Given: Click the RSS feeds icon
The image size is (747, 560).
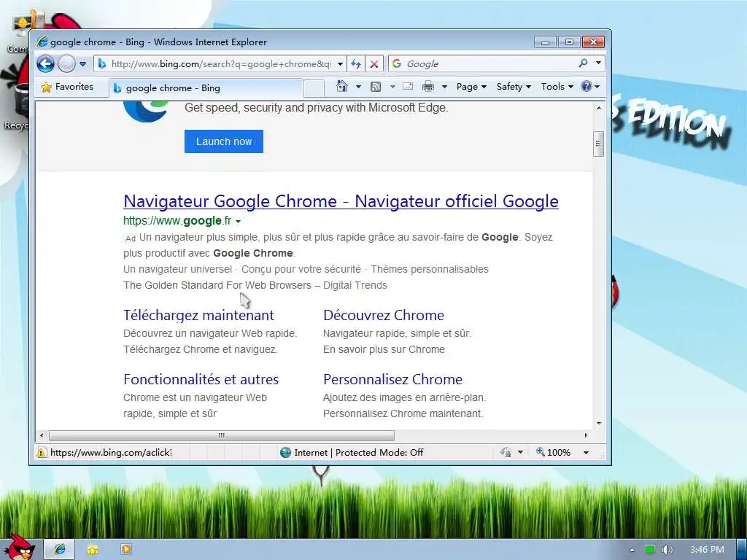Looking at the screenshot, I should pyautogui.click(x=376, y=87).
